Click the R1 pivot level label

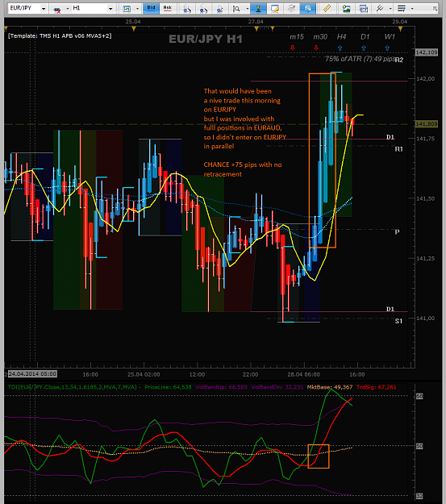[x=398, y=149]
